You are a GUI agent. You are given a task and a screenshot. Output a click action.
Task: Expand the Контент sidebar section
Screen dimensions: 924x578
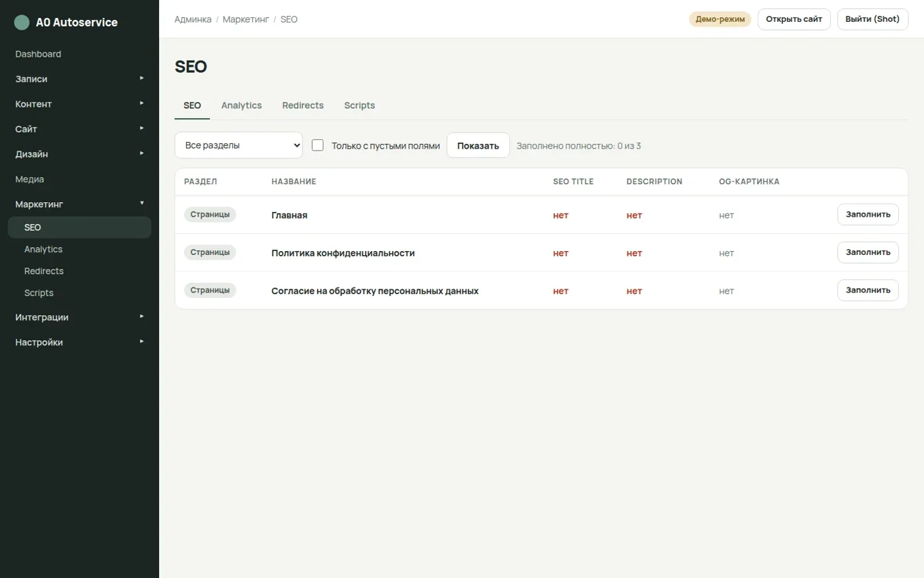click(79, 104)
